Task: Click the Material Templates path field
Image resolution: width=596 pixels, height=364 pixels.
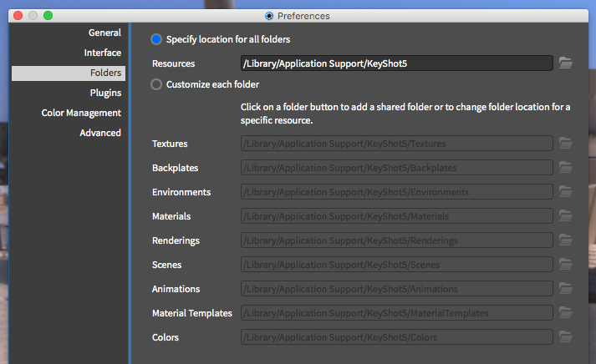Action: [397, 313]
